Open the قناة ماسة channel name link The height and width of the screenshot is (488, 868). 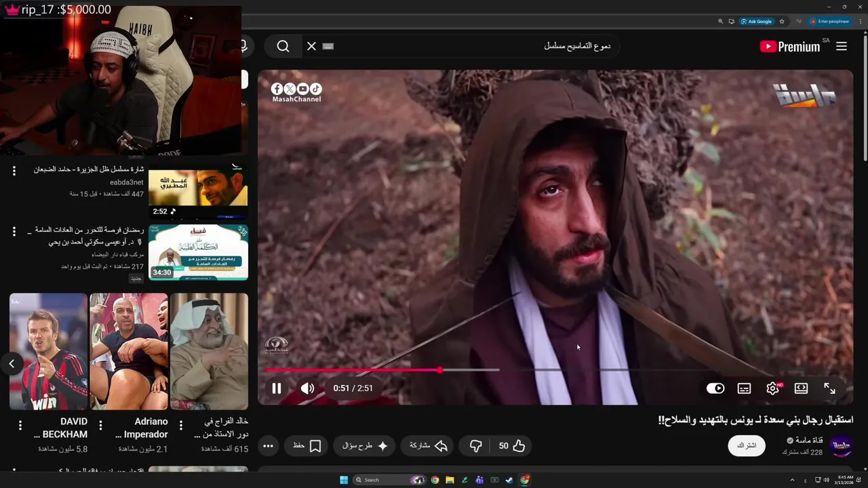click(x=808, y=441)
